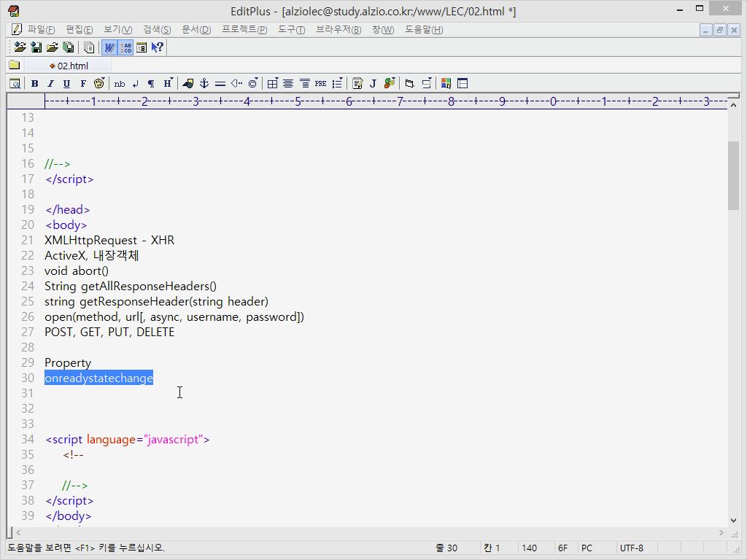Open the 보기(V) menu
747x560 pixels.
click(x=117, y=29)
